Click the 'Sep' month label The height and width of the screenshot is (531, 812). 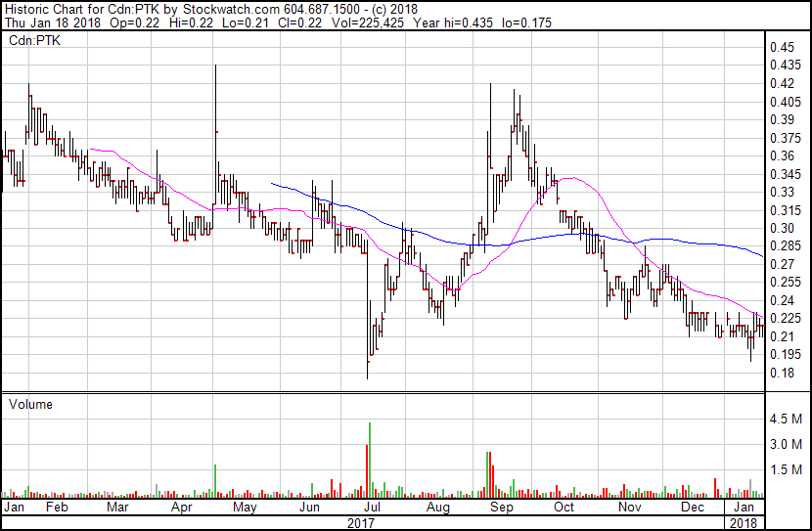pos(501,507)
